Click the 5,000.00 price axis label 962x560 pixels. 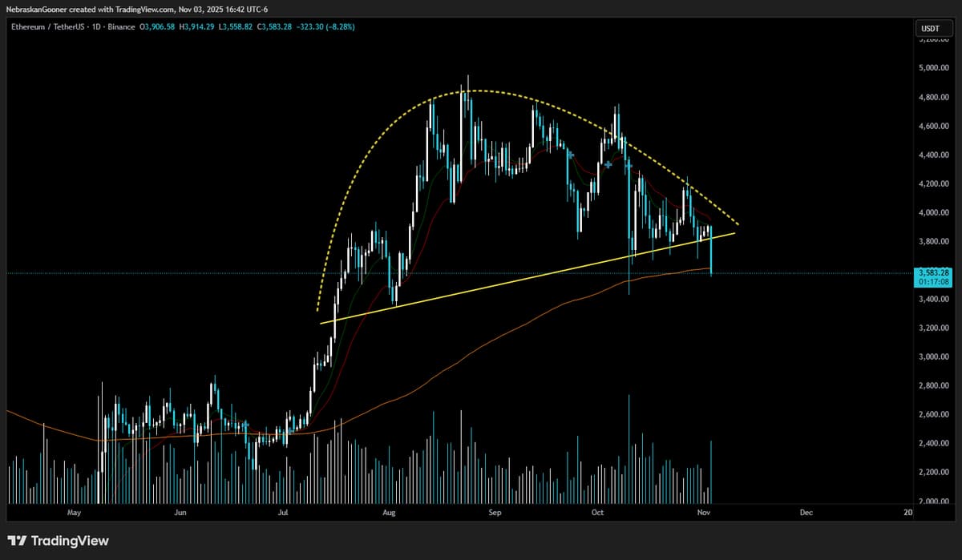(x=934, y=68)
